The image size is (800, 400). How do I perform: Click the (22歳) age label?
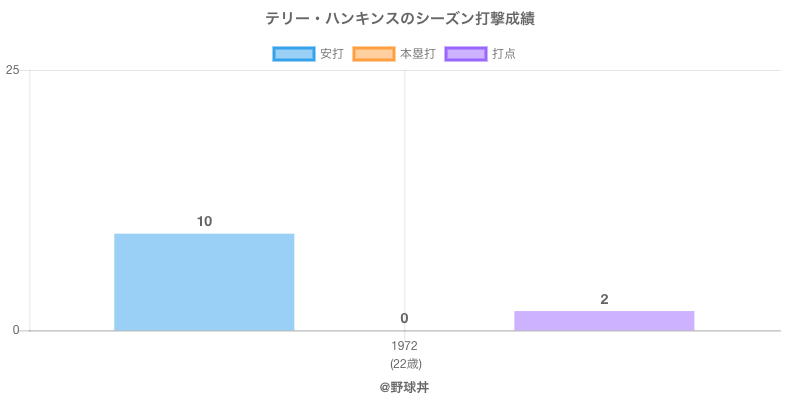pyautogui.click(x=405, y=363)
